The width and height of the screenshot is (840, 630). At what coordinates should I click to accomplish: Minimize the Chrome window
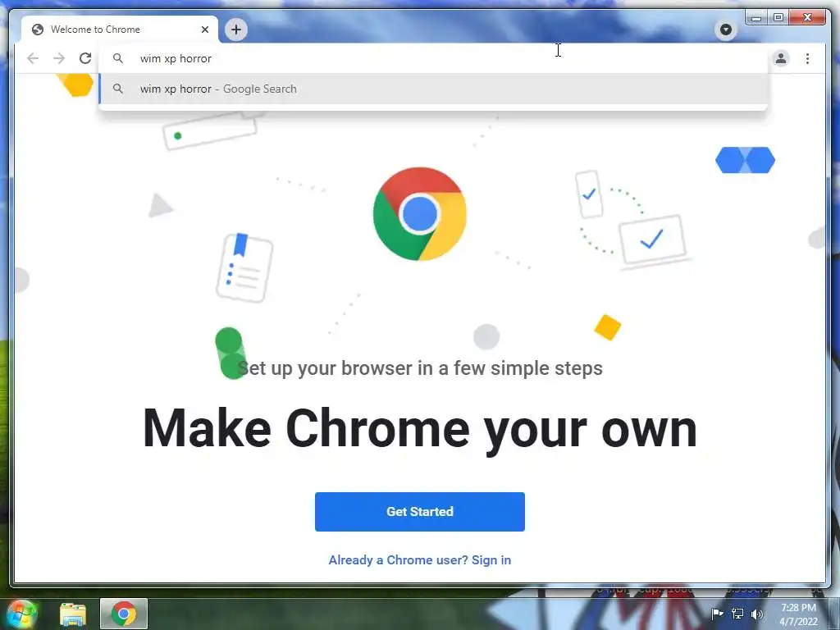756,18
